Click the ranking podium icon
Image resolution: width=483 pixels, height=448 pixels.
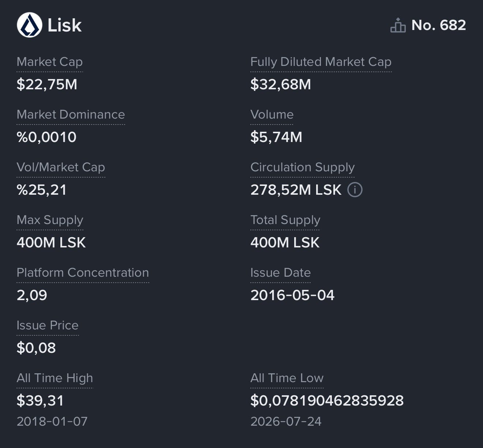coord(398,25)
